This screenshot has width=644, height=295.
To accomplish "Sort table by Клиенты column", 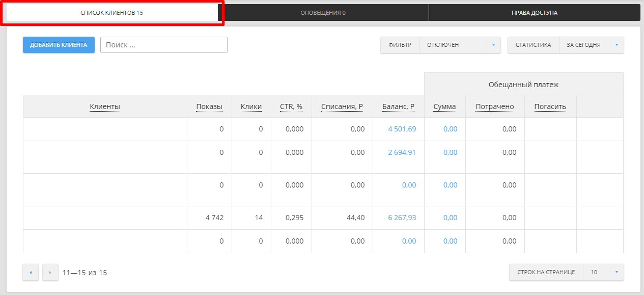I will (x=105, y=106).
